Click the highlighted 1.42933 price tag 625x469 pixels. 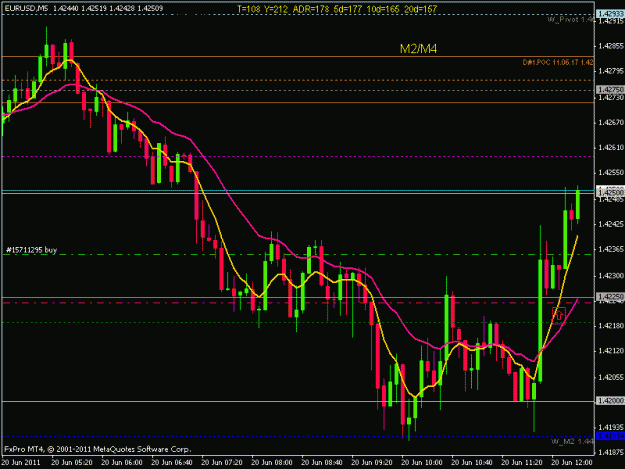click(610, 14)
